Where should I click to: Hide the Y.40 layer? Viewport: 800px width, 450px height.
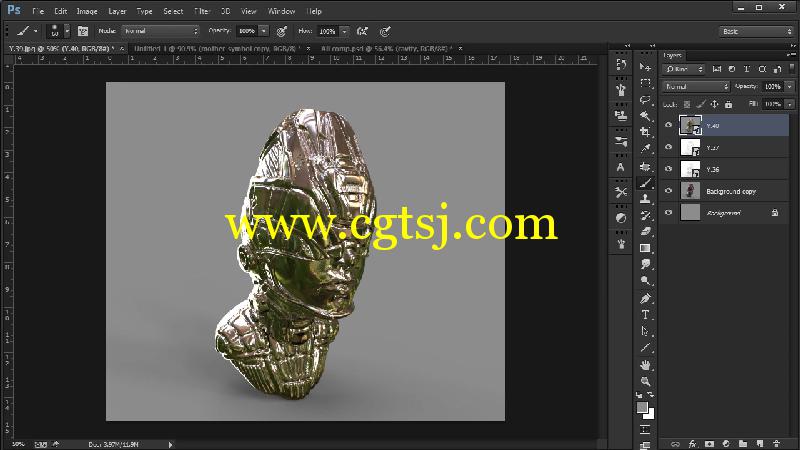[x=668, y=125]
